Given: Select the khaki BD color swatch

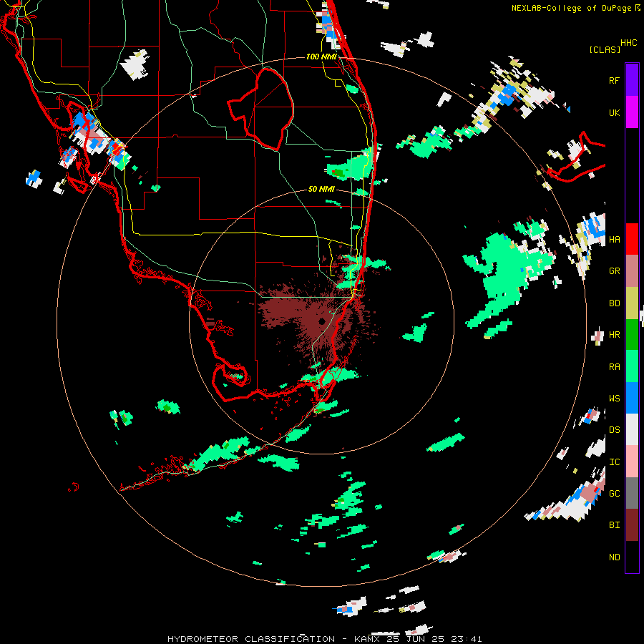Looking at the screenshot, I should pyautogui.click(x=632, y=303).
